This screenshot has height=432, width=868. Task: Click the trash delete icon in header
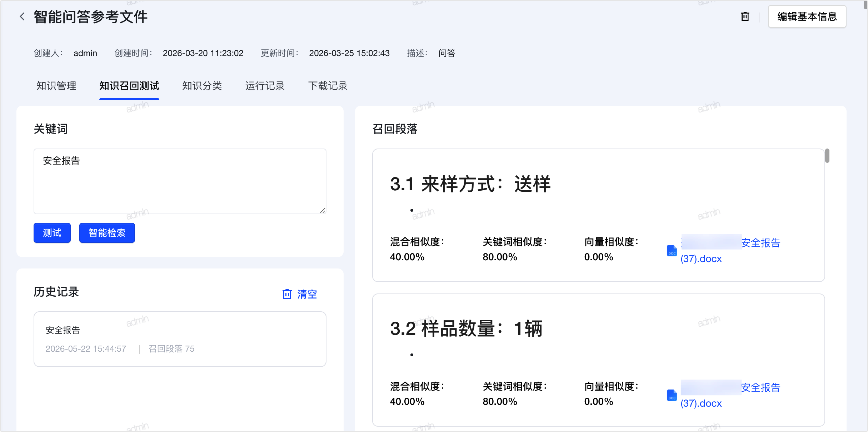pos(745,16)
